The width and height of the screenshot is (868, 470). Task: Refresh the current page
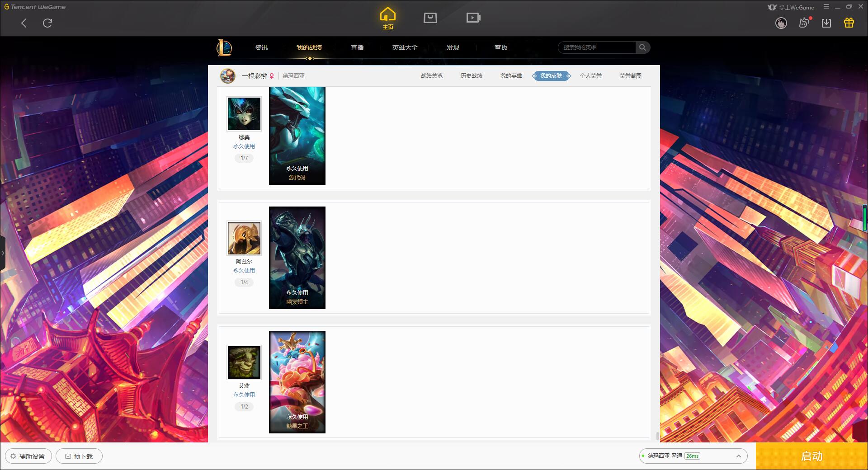coord(47,23)
